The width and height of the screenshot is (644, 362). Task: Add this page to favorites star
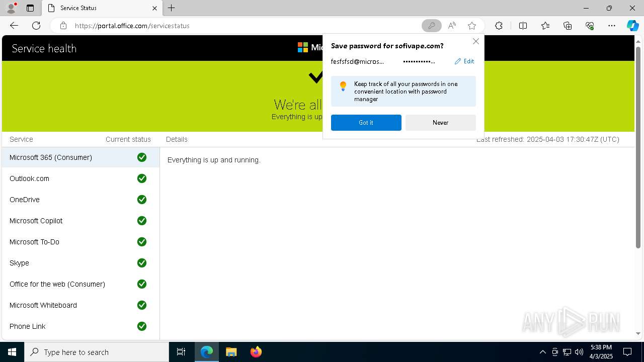(472, 26)
